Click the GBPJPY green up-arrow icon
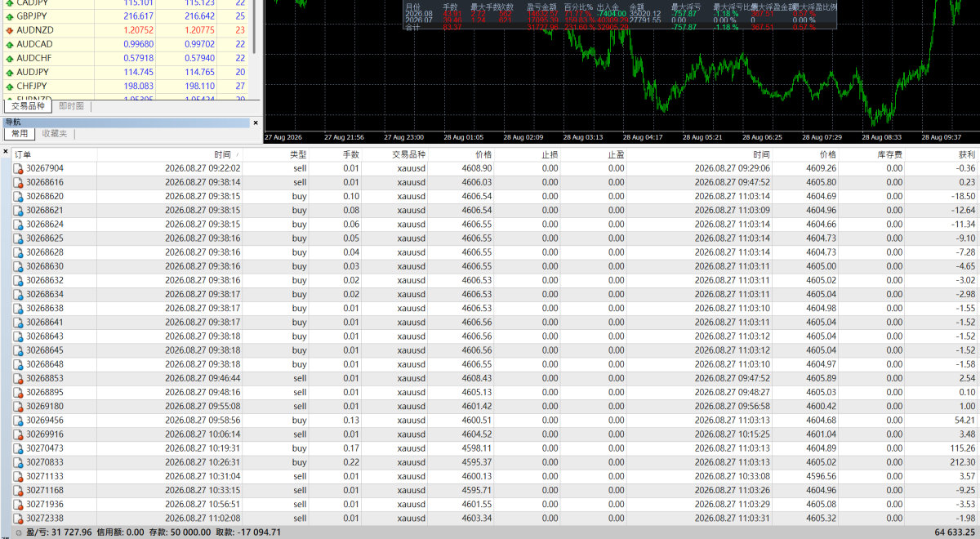 coord(9,16)
